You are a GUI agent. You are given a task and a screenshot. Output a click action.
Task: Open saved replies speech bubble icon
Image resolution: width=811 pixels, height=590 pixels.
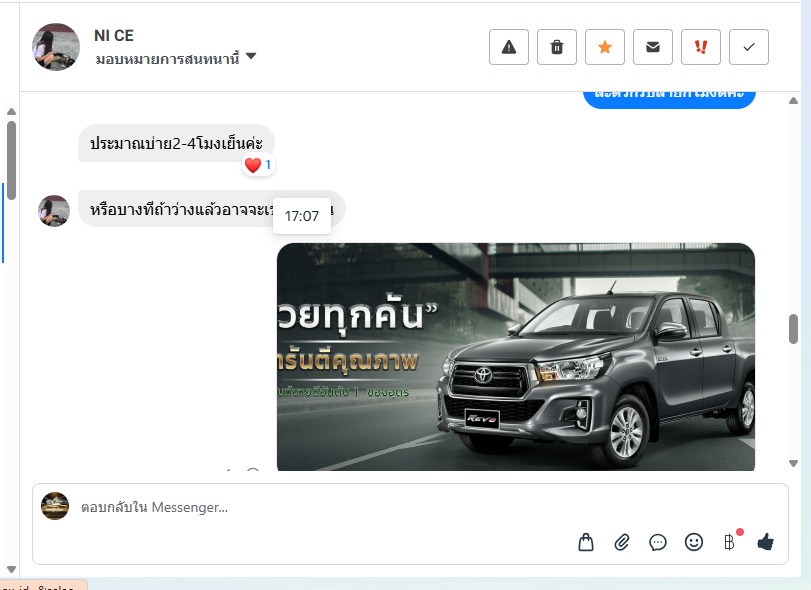(658, 542)
